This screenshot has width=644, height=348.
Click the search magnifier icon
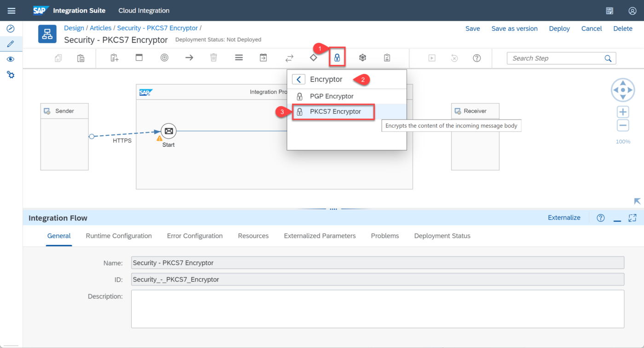[608, 58]
